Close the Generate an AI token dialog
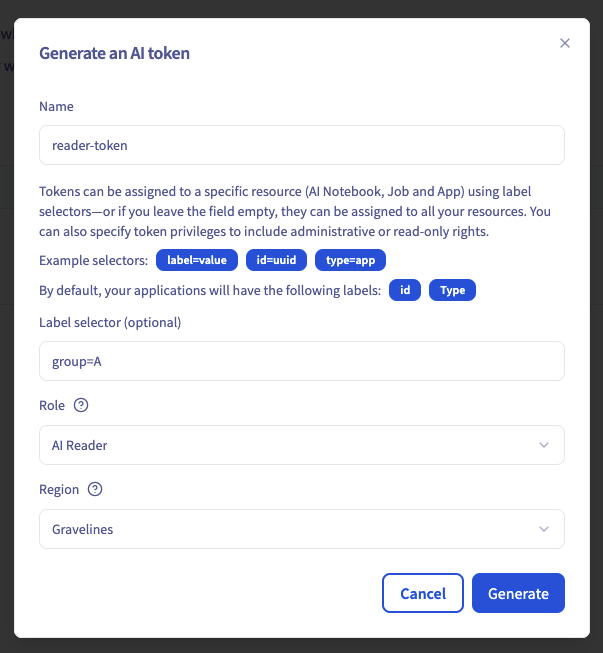The image size is (603, 653). pyautogui.click(x=565, y=43)
